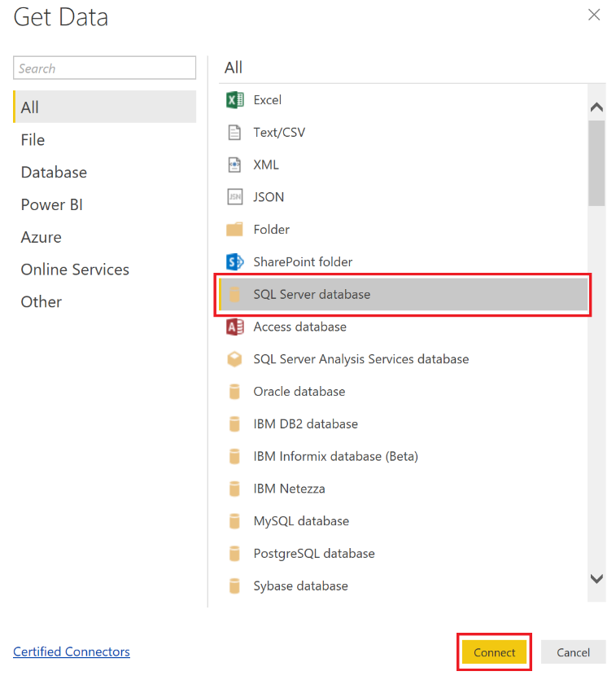Focus the Search input field
616x680 pixels.
(104, 68)
